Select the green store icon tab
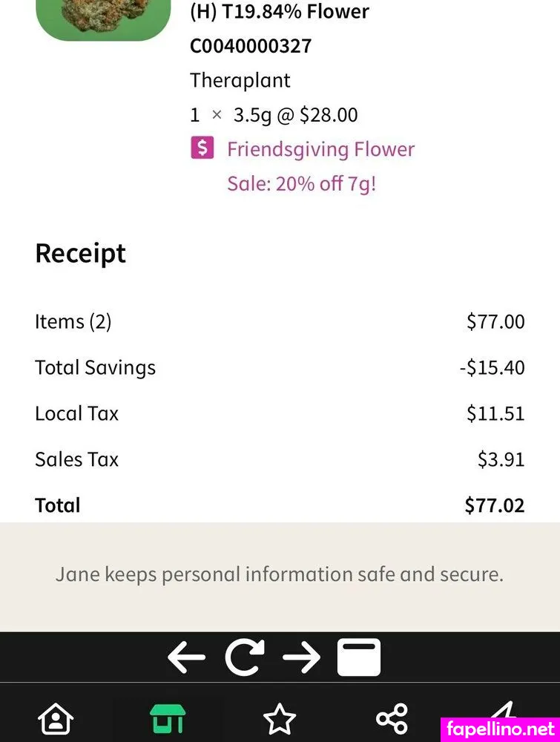 point(168,718)
